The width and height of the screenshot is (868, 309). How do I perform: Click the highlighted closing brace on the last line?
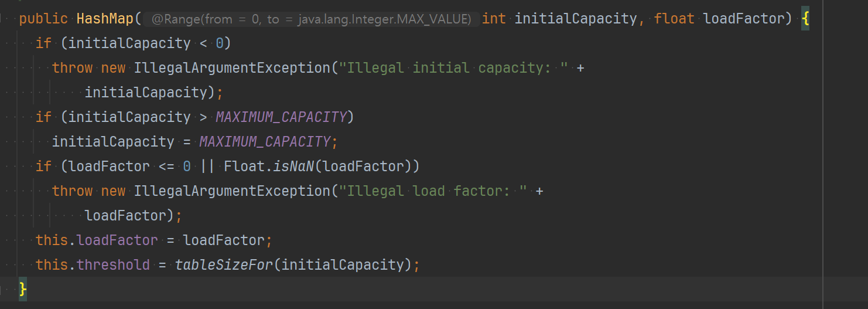click(22, 289)
